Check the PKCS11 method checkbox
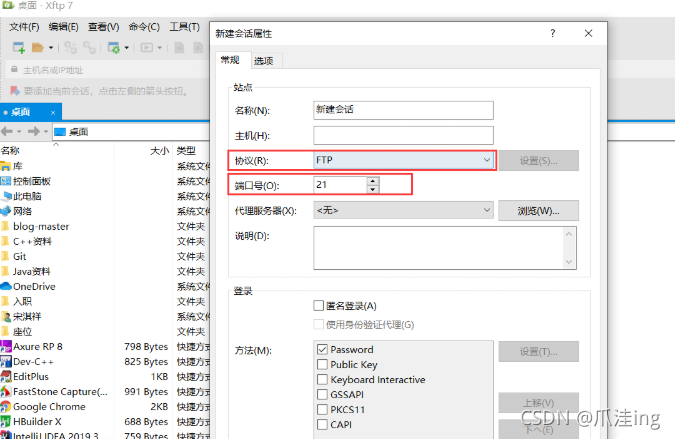Viewport: 675px width, 439px height. pos(322,409)
